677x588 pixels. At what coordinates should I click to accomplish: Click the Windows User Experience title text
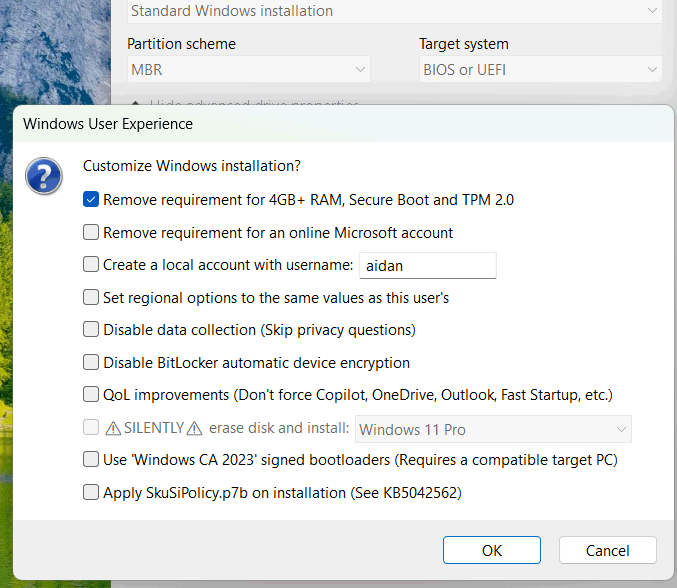(108, 124)
